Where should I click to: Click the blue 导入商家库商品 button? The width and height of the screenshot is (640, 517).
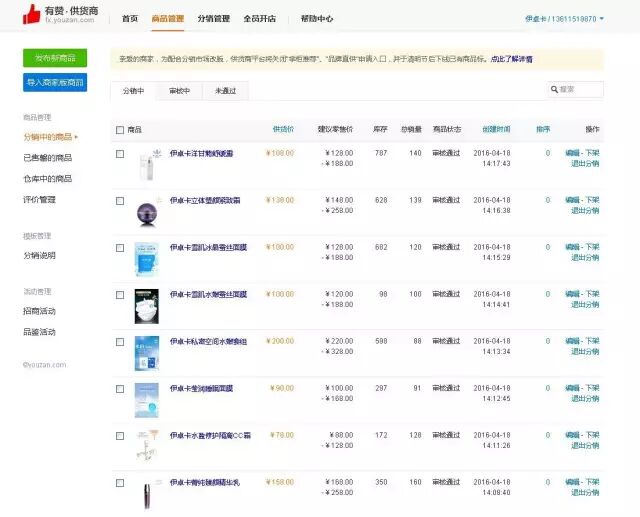point(55,82)
